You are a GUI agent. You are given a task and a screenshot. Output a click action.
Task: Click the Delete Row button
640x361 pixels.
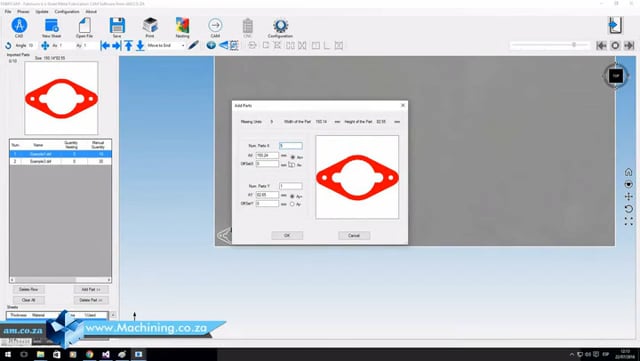[29, 289]
